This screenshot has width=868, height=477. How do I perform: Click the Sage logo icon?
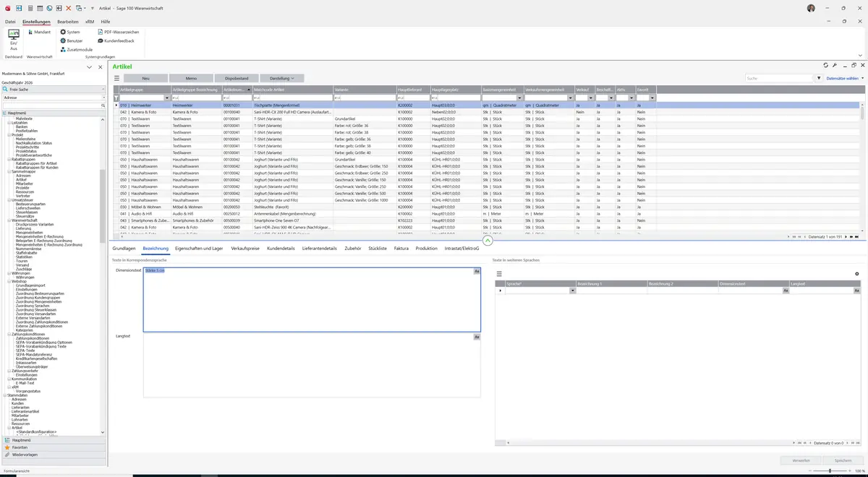point(7,8)
